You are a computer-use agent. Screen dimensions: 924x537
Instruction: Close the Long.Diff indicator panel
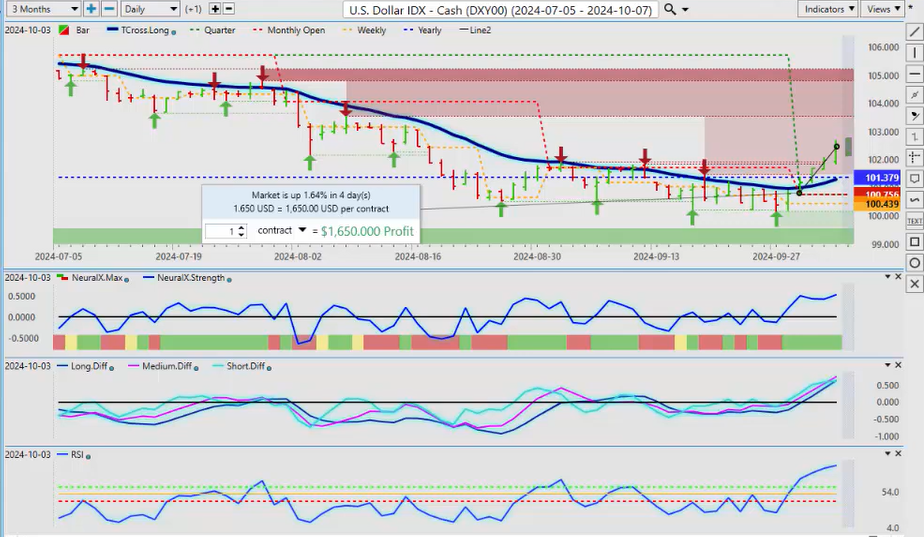pos(898,365)
